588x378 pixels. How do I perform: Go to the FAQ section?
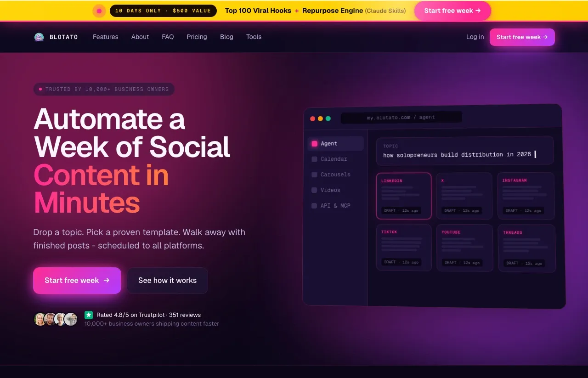point(168,37)
